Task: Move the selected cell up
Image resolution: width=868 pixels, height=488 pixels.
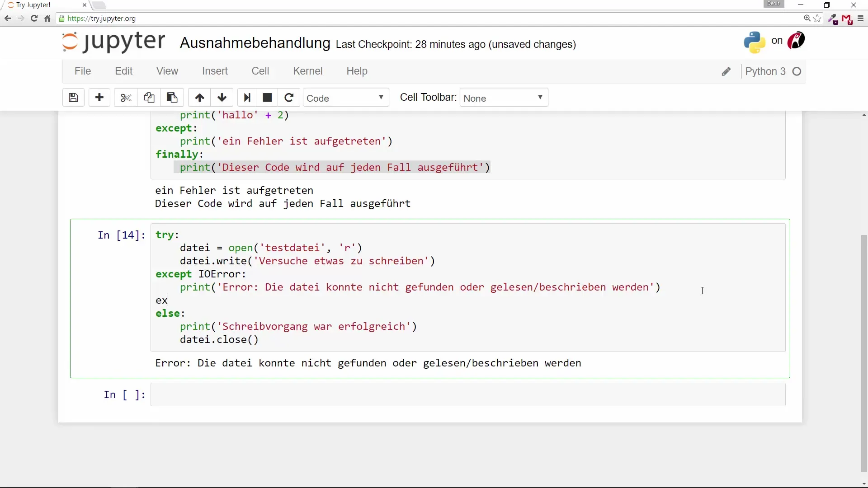Action: click(x=199, y=98)
